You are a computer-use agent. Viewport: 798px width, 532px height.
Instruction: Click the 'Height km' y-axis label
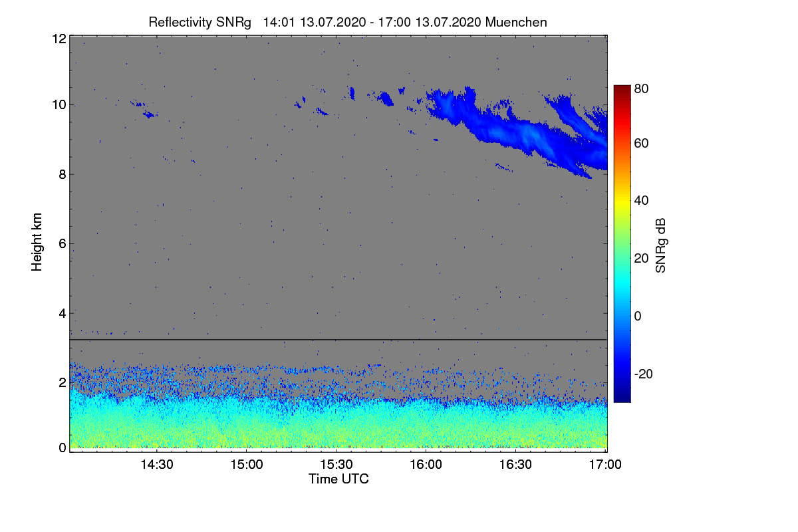(x=37, y=243)
